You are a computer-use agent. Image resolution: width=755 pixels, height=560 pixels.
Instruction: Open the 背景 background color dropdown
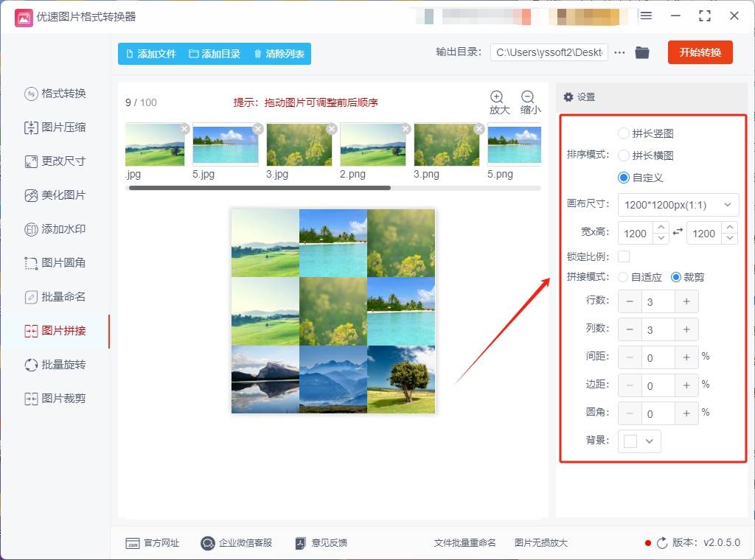pyautogui.click(x=639, y=441)
